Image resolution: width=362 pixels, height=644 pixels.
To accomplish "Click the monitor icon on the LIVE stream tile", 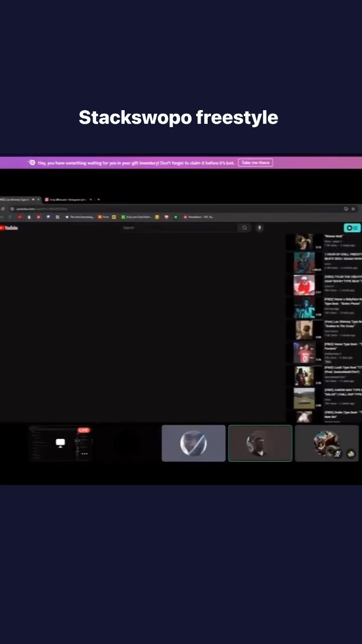I will 60,443.
